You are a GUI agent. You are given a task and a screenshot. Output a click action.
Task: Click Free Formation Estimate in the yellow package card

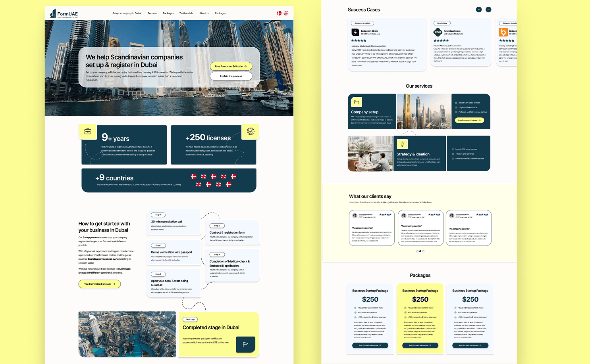point(420,345)
